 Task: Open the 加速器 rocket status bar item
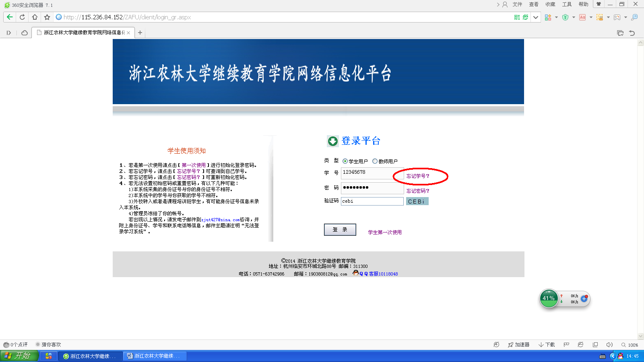518,345
